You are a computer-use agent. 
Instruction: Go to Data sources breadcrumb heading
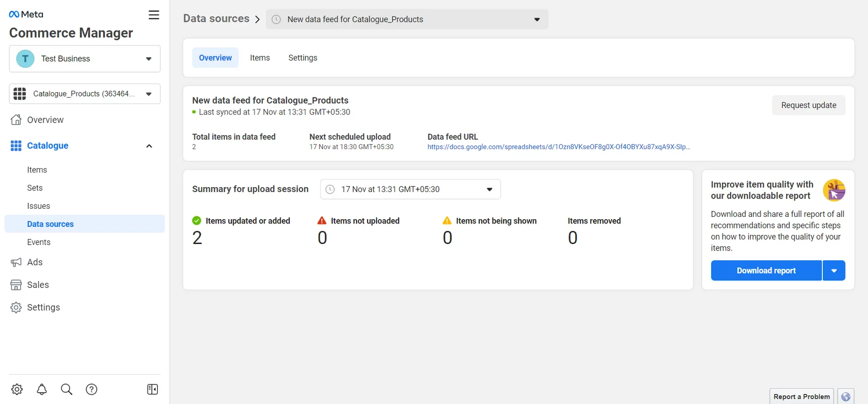click(216, 18)
